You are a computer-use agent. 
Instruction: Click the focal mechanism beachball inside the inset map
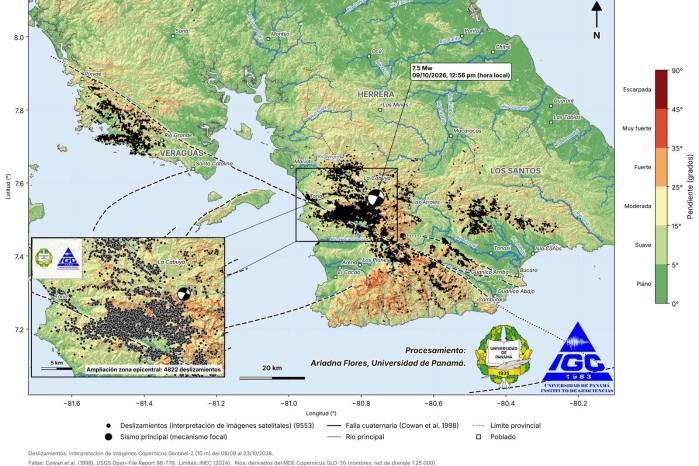point(184,294)
